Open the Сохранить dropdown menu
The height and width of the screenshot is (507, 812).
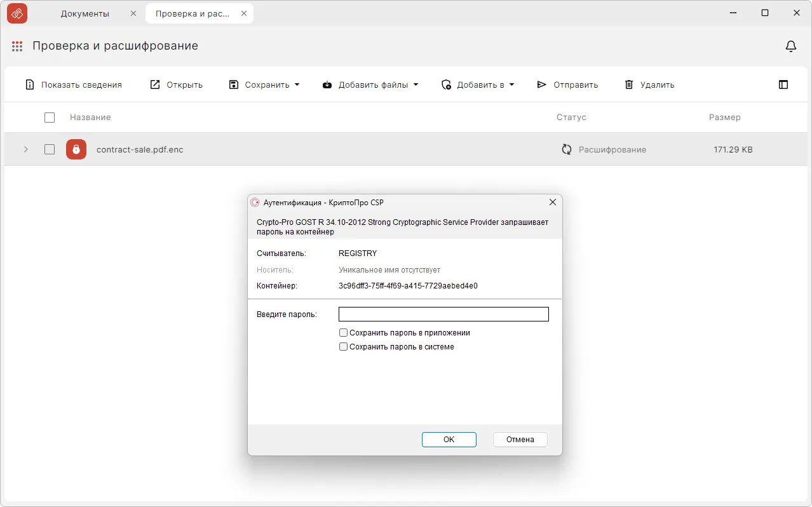point(264,84)
